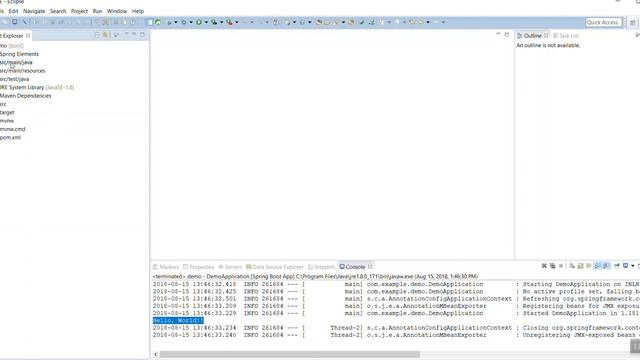Open the Search menu
This screenshot has width=640, height=360.
[58, 11]
